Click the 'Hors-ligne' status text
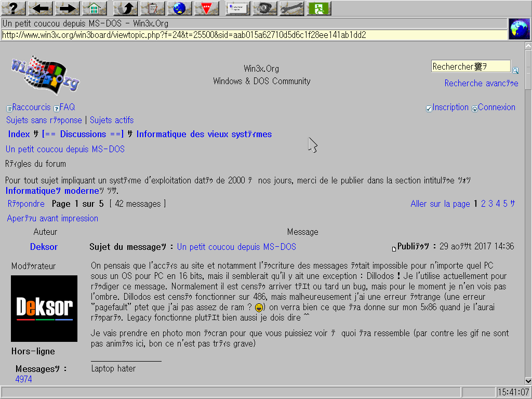This screenshot has width=532, height=399. pos(33,351)
